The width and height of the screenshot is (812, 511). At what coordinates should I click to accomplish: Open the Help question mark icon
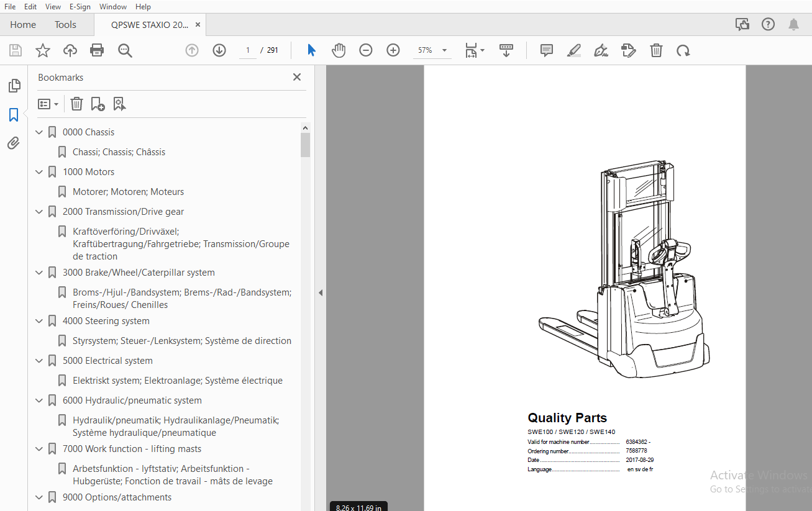[769, 24]
